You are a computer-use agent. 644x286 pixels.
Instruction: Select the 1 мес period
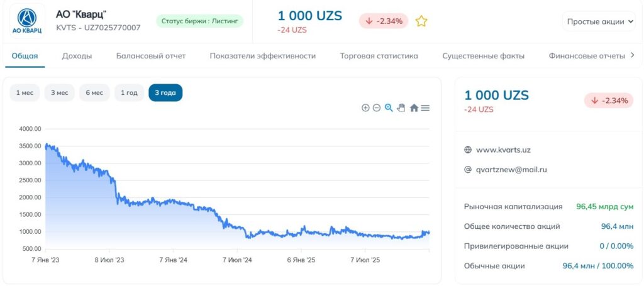[25, 93]
